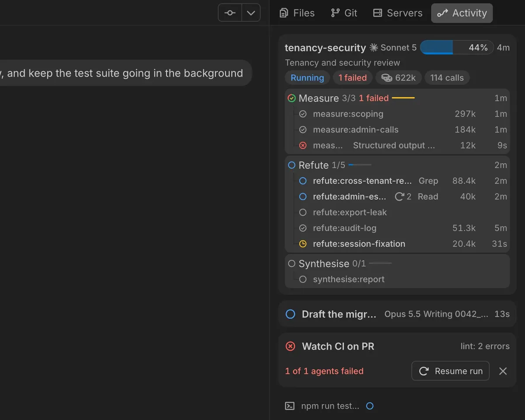This screenshot has width=525, height=420.
Task: Click the lint: 2 errors text
Action: pos(485,346)
